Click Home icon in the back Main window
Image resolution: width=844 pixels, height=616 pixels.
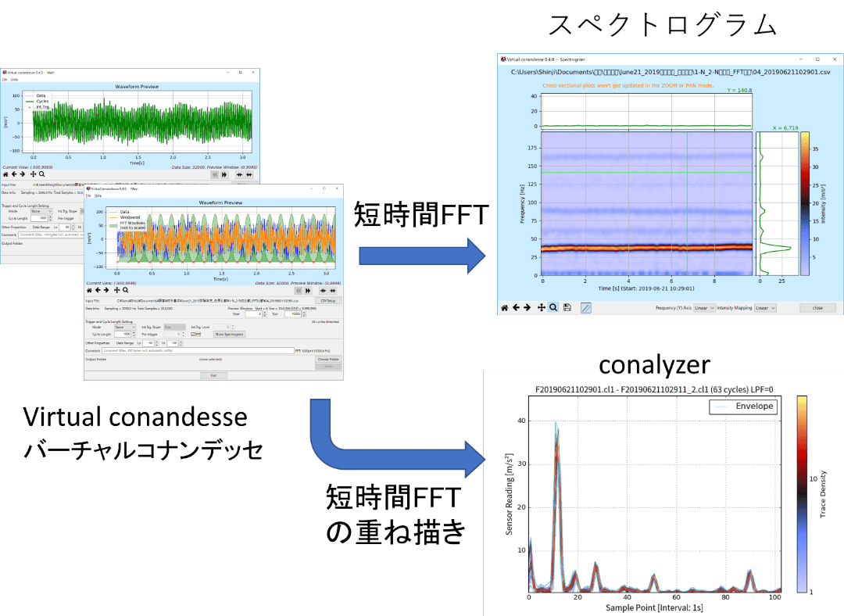5,174
